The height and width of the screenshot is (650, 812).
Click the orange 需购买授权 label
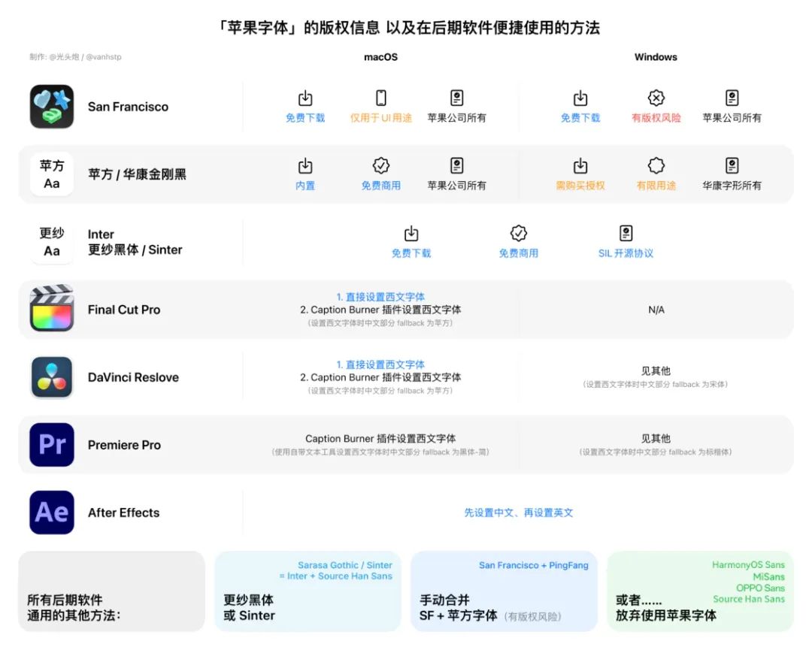point(580,186)
